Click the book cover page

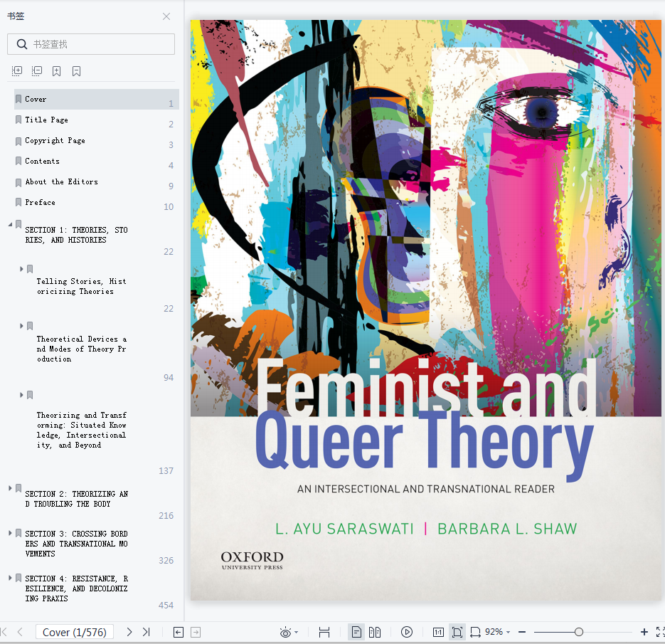click(426, 310)
